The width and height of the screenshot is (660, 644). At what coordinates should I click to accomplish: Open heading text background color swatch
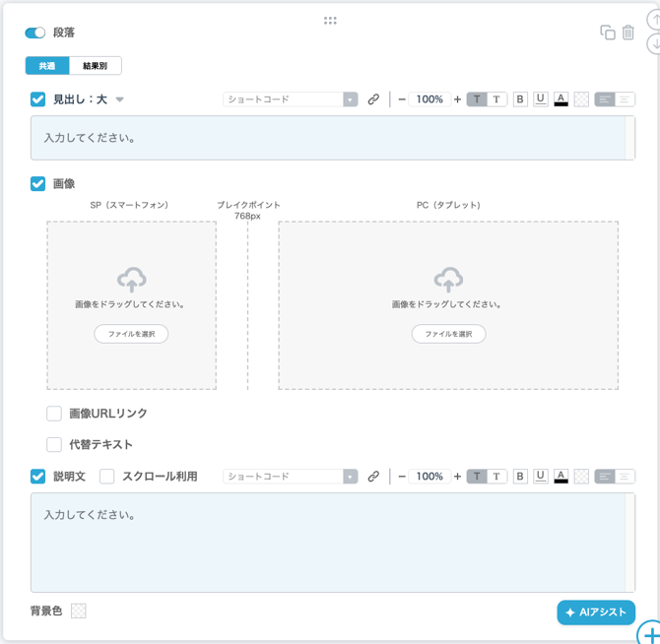pos(581,99)
